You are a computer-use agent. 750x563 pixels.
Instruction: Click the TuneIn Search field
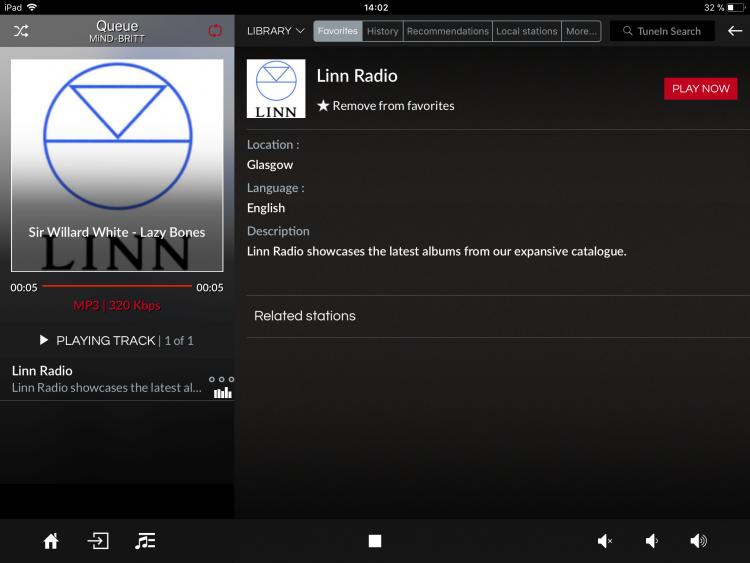pyautogui.click(x=662, y=31)
